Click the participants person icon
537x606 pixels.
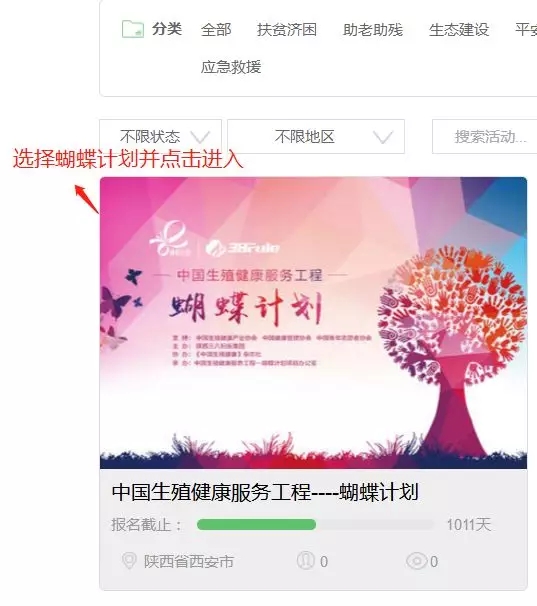click(x=305, y=561)
